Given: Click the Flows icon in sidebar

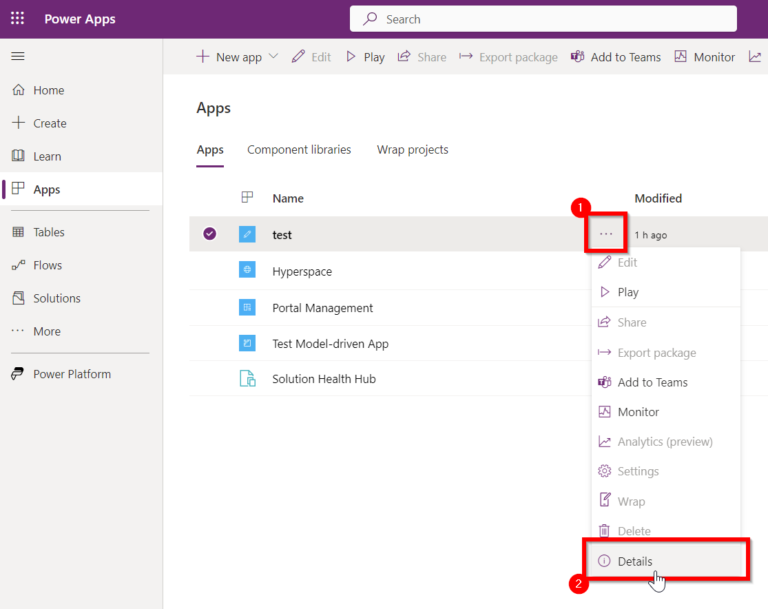Looking at the screenshot, I should 18,265.
